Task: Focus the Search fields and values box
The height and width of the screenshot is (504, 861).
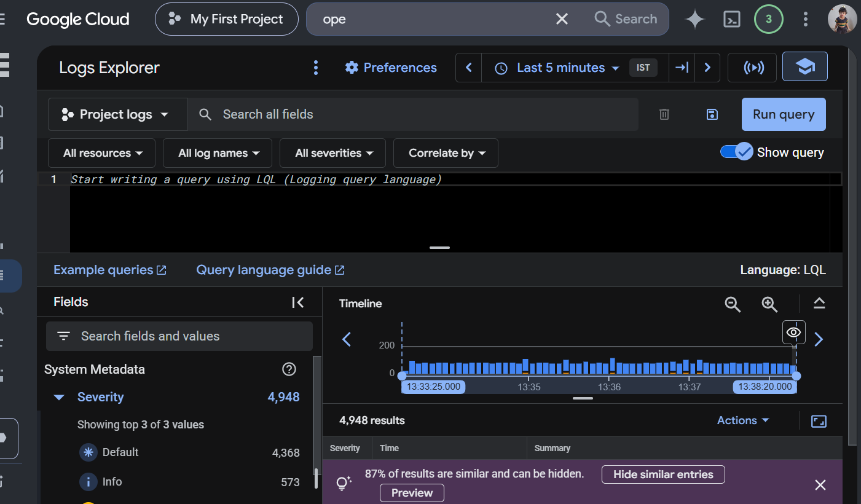Action: pyautogui.click(x=179, y=336)
